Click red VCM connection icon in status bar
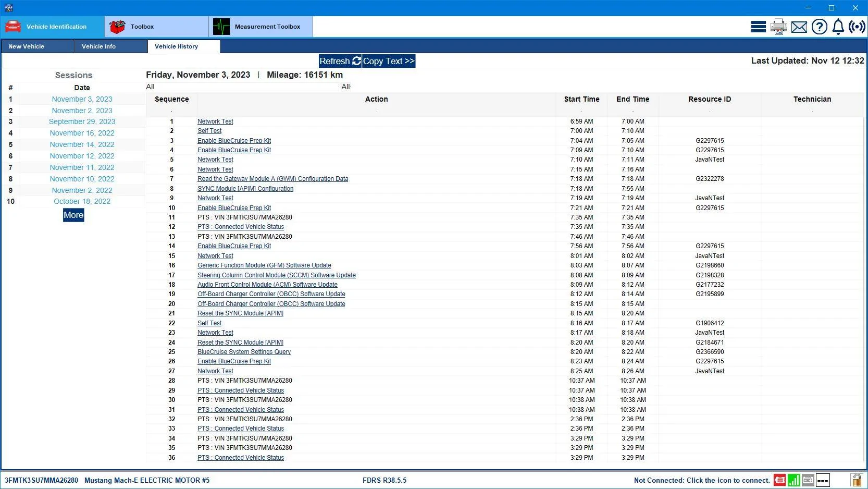This screenshot has width=868, height=489. [x=779, y=480]
